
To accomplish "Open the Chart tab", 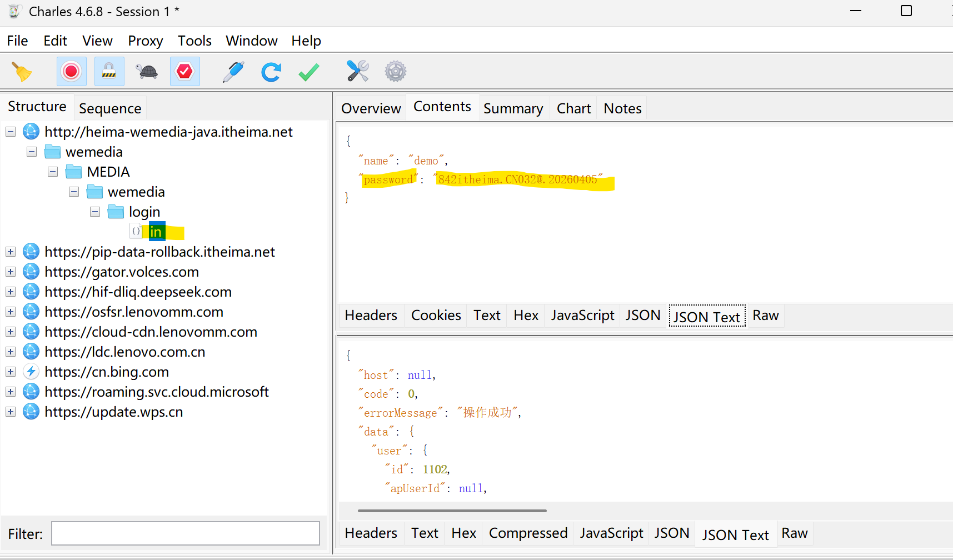I will (573, 108).
